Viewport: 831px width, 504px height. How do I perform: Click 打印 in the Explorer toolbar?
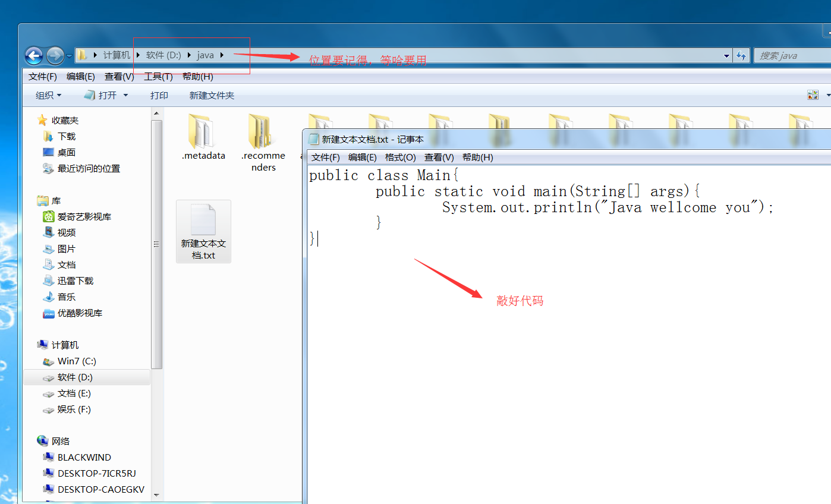[159, 95]
